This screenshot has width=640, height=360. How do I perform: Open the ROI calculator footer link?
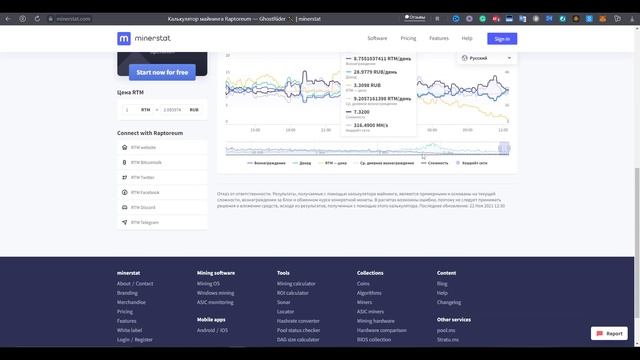[x=293, y=293]
